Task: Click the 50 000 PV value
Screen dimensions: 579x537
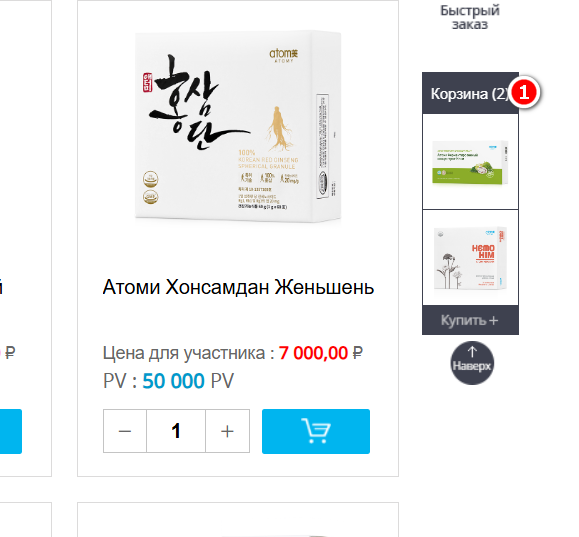Action: tap(174, 381)
